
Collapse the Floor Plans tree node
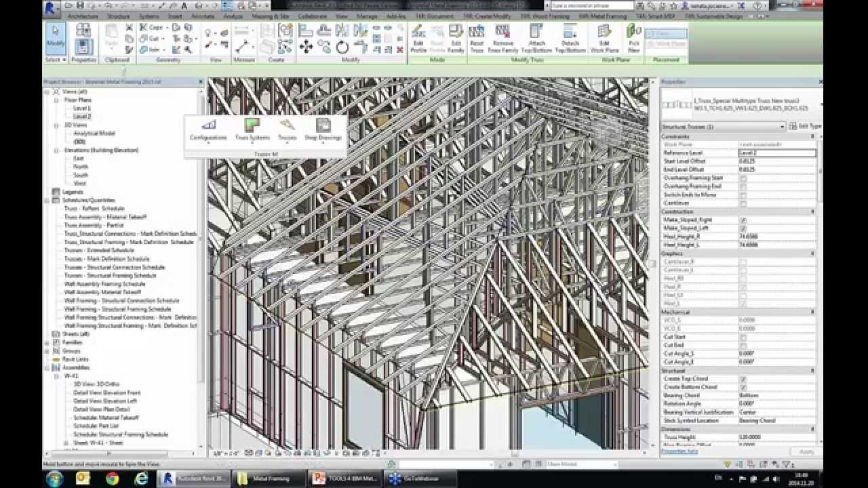[x=57, y=100]
